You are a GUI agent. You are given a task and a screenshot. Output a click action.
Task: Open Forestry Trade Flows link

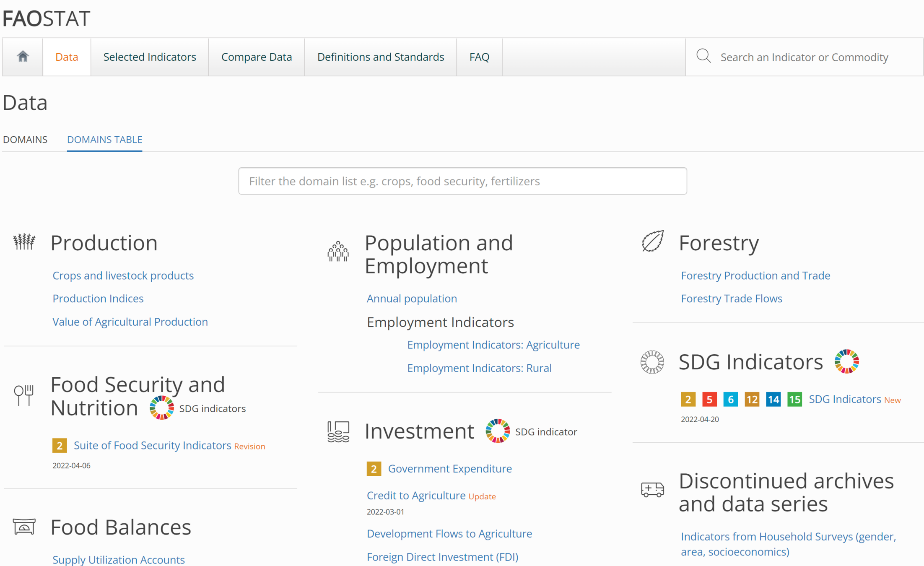[x=731, y=299]
